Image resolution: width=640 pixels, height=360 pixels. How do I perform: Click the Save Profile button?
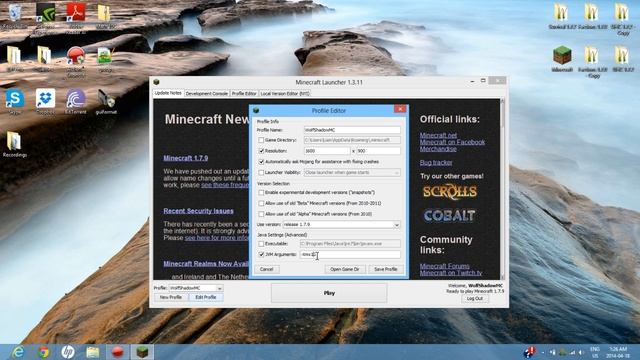click(x=386, y=269)
